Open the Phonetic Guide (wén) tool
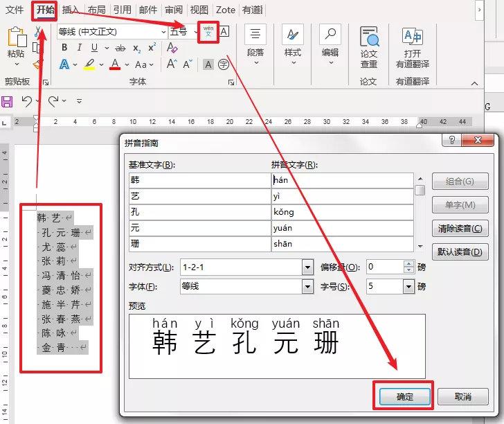Image resolution: width=504 pixels, height=424 pixels. [x=208, y=32]
